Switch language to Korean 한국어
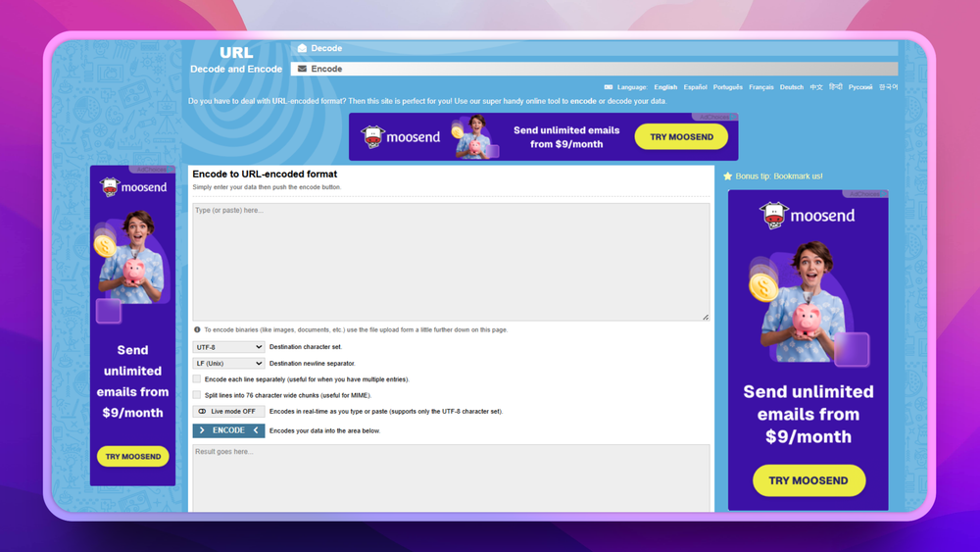The width and height of the screenshot is (980, 552). coord(888,87)
